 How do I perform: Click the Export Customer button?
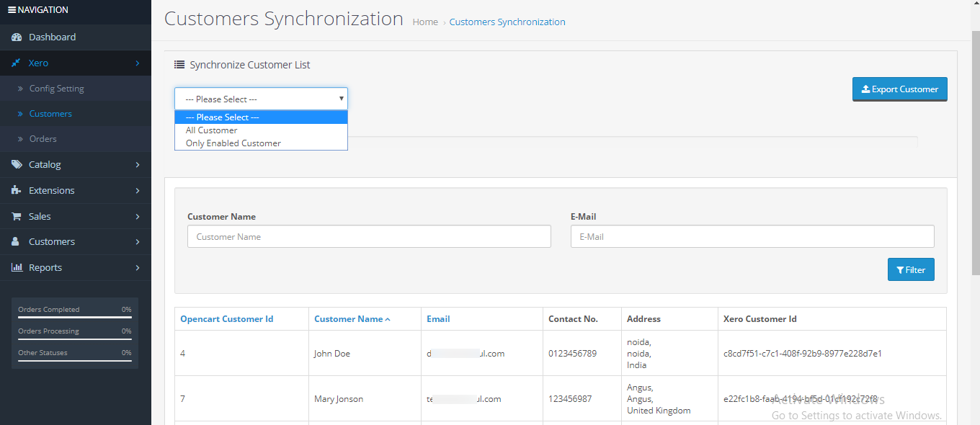pos(899,89)
